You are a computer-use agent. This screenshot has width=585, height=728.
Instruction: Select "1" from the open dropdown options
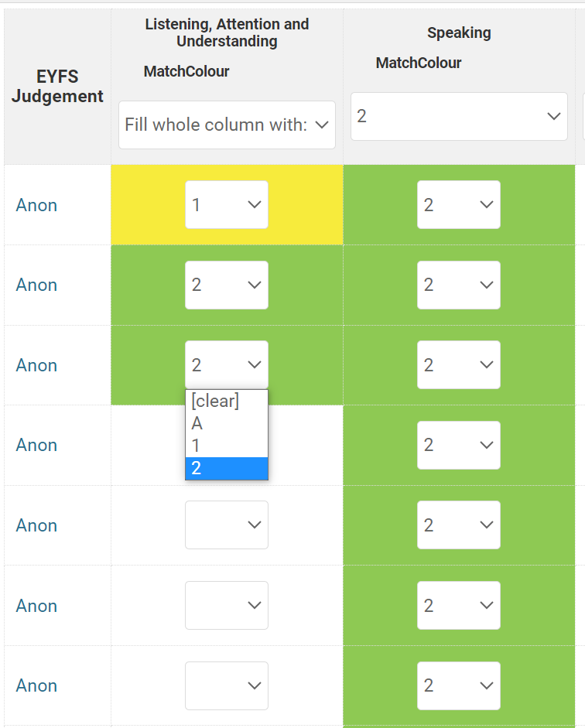pos(196,445)
